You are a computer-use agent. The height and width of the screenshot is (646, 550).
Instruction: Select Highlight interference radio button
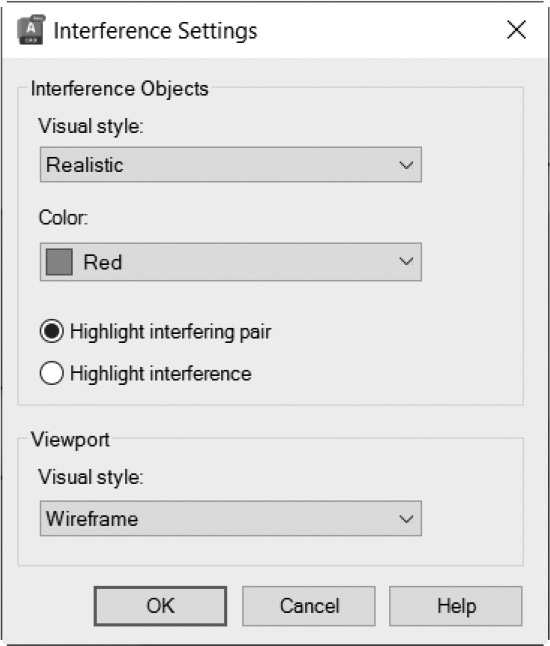[51, 373]
